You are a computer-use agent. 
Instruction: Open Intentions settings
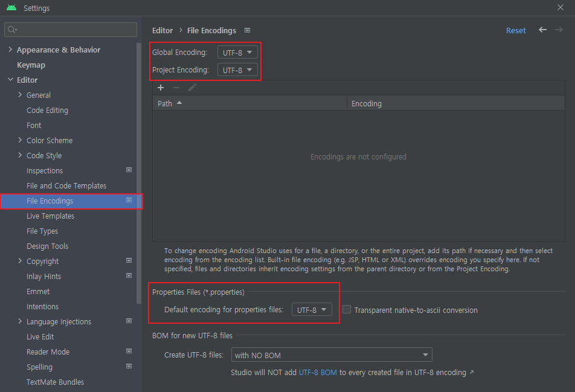pos(42,307)
